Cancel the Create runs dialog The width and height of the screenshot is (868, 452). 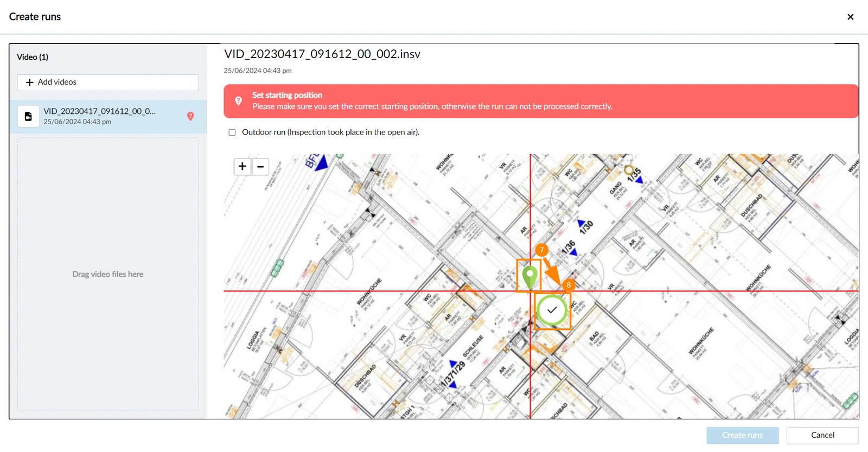click(822, 435)
